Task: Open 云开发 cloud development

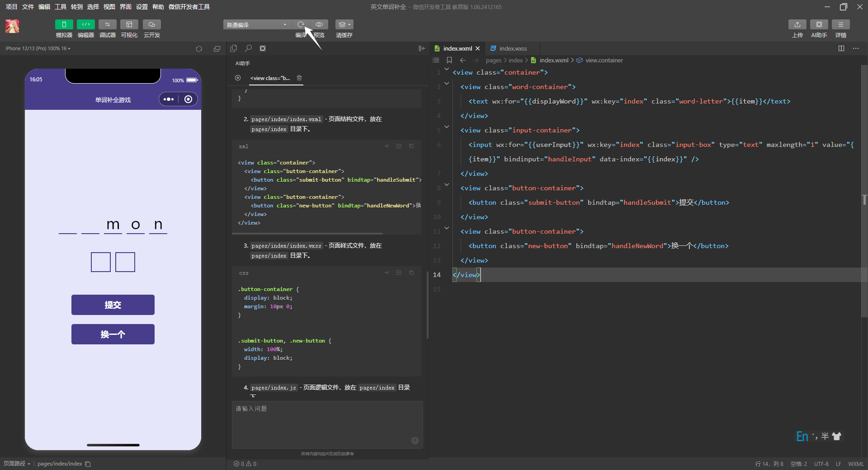Action: click(152, 24)
